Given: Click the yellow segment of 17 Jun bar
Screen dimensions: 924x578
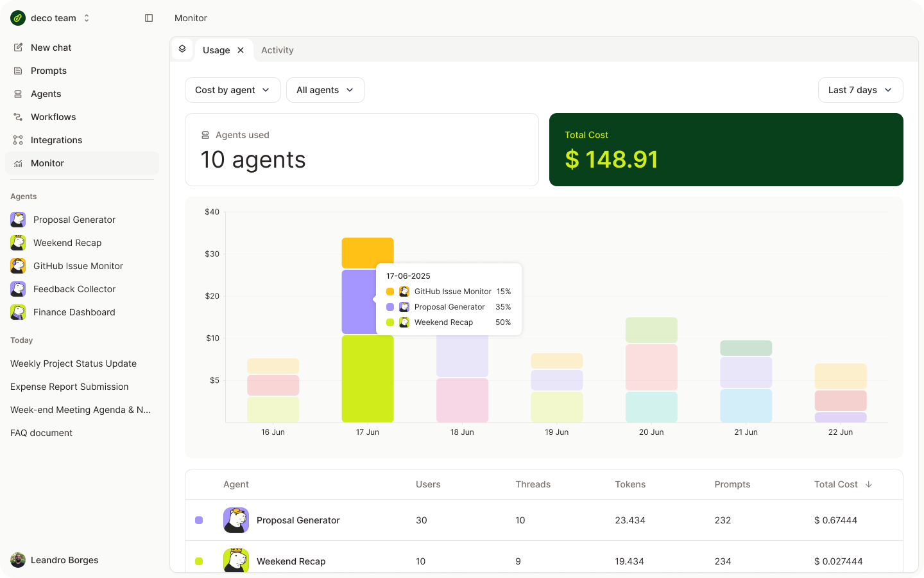Looking at the screenshot, I should click(x=367, y=253).
